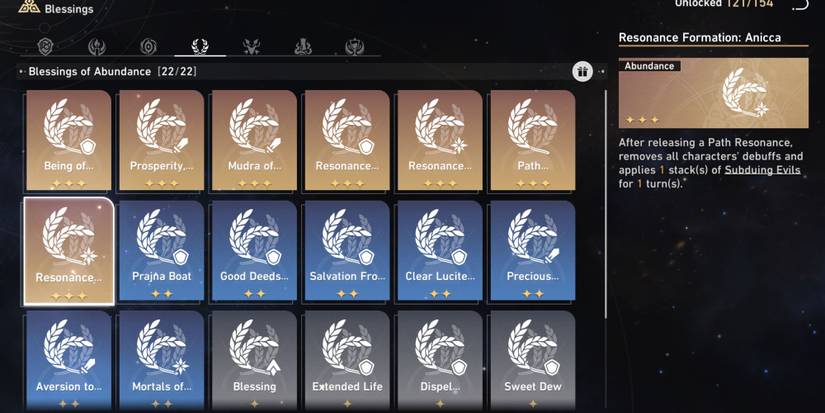Click the gift reward icon

point(582,72)
